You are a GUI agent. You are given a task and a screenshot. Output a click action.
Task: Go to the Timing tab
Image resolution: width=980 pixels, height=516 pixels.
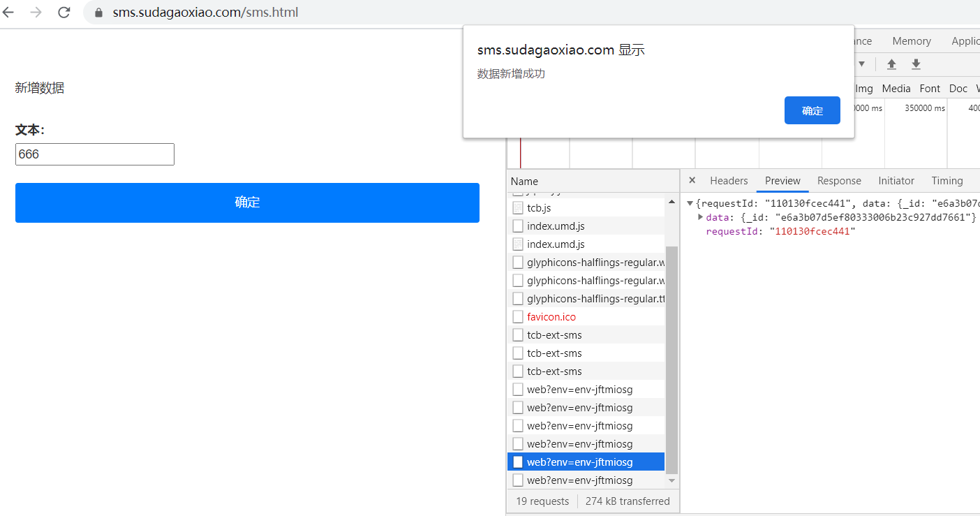pos(947,181)
